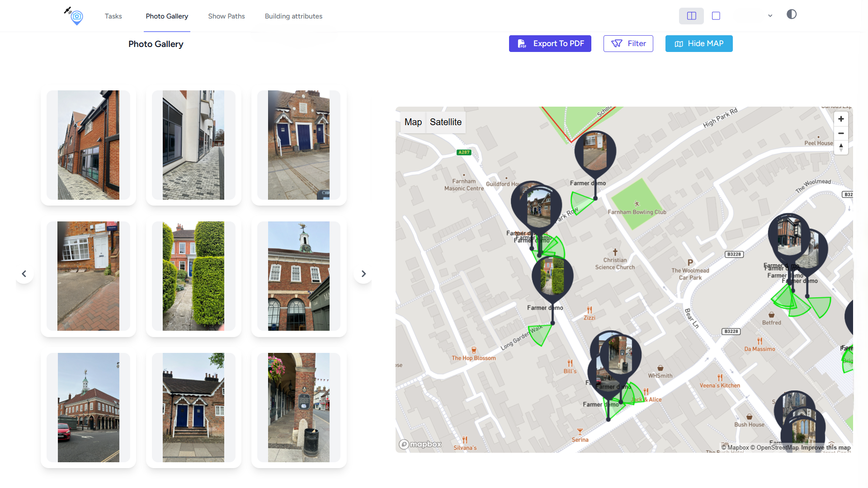The image size is (868, 488).
Task: Open the Tasks tab
Action: pos(113,16)
